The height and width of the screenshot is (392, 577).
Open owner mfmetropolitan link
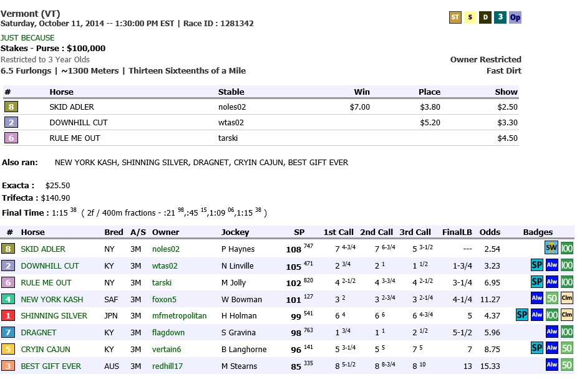179,316
